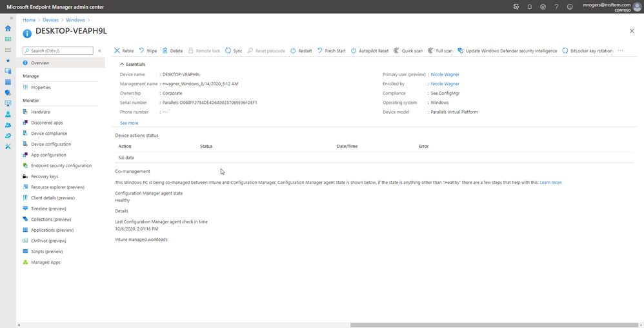Open Endpoint security shield icon
The height and width of the screenshot is (328, 644).
pyautogui.click(x=8, y=92)
